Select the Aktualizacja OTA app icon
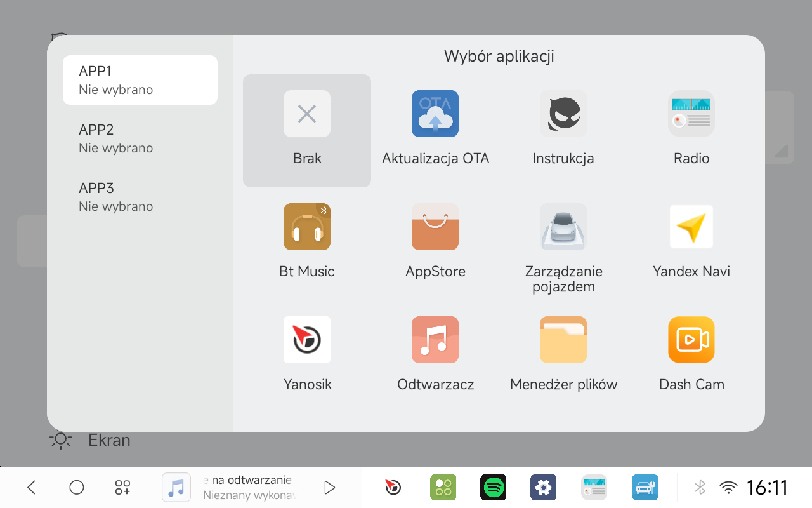 tap(435, 114)
